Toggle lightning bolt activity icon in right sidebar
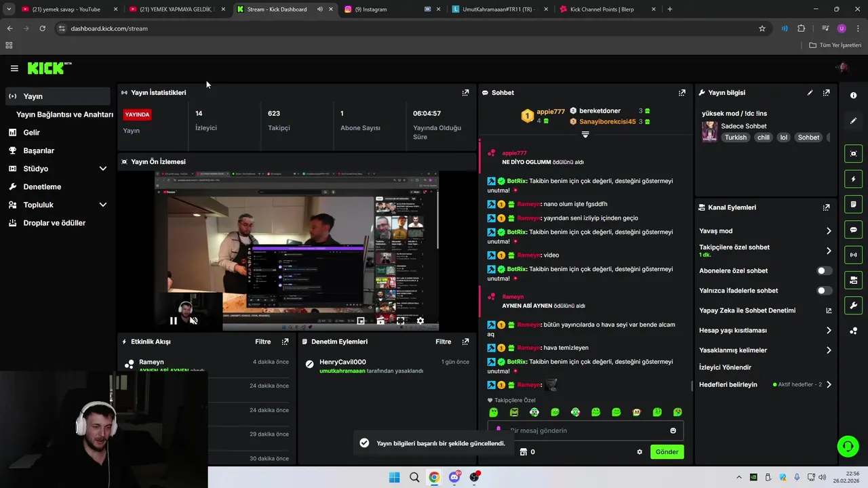 tap(853, 179)
